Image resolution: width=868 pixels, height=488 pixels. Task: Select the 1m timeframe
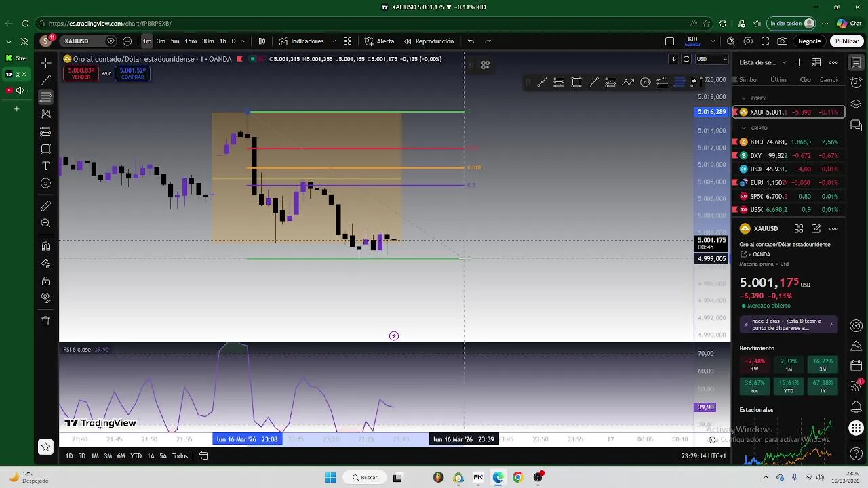(147, 41)
